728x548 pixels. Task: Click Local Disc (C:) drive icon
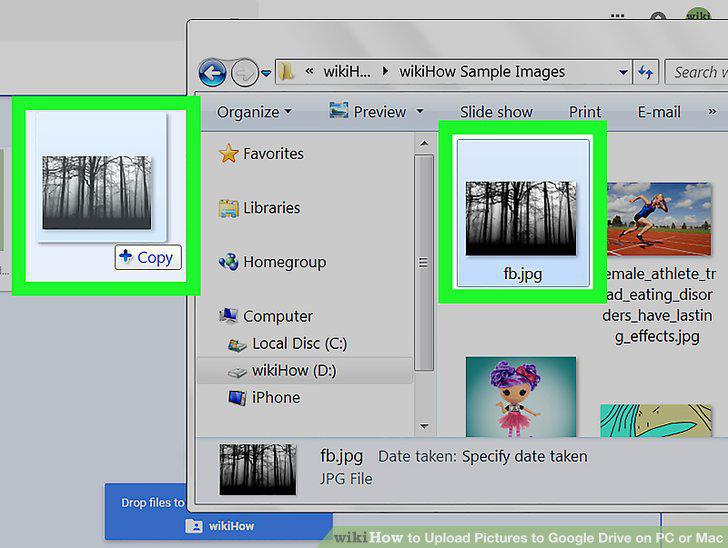pyautogui.click(x=237, y=345)
